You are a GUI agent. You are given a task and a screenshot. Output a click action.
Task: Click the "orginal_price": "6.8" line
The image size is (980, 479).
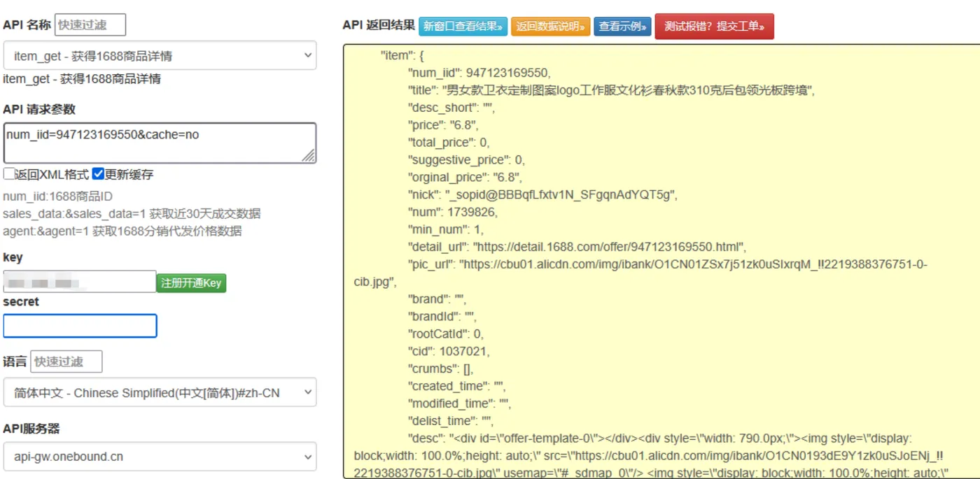pos(465,177)
